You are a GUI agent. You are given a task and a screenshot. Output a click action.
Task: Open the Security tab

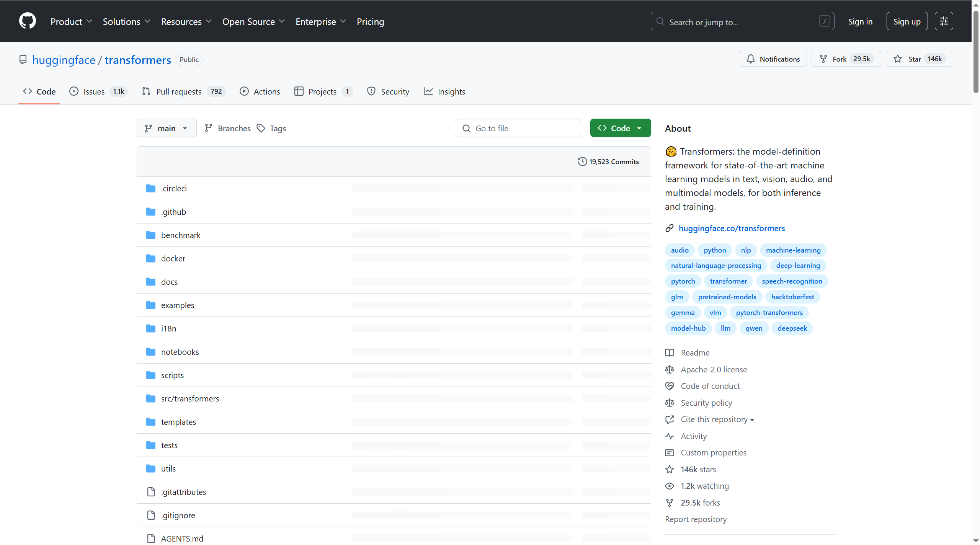(x=388, y=91)
